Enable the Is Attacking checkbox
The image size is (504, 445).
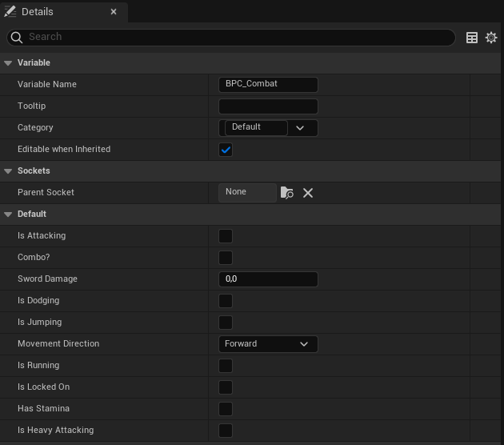click(x=226, y=236)
